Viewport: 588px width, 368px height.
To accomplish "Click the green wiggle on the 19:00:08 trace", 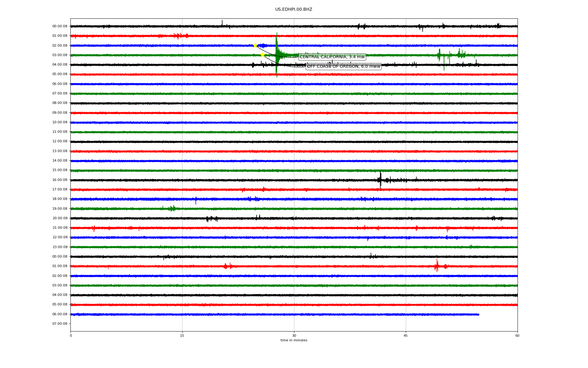I will click(172, 209).
